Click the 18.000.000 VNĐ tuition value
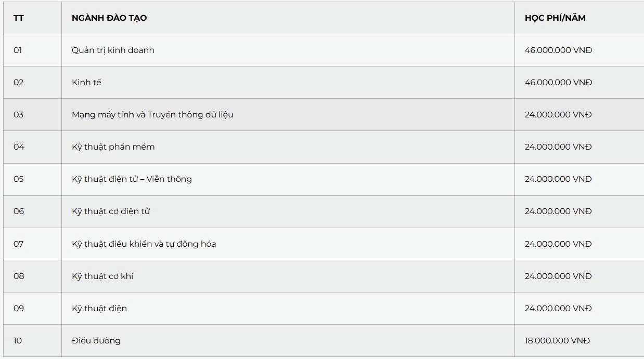644x359 pixels. [557, 341]
